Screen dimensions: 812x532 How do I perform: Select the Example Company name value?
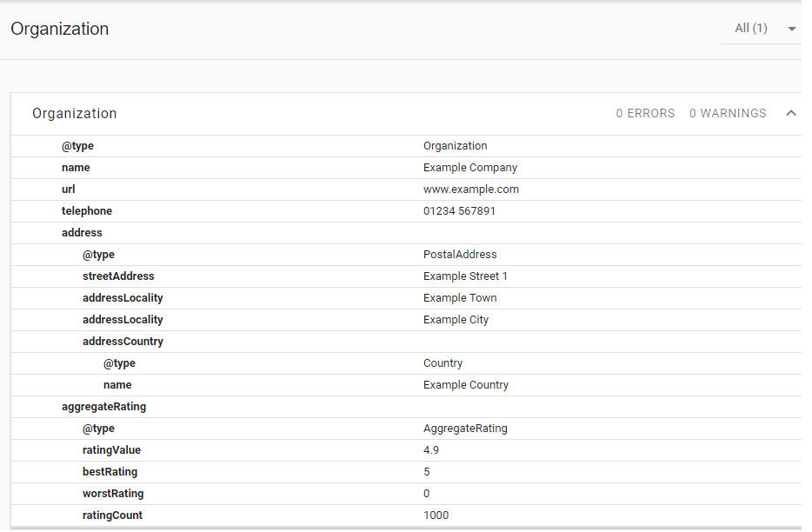469,168
